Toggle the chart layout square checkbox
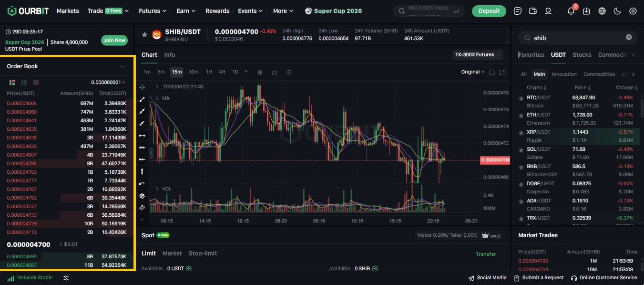644x285 pixels. click(x=492, y=73)
